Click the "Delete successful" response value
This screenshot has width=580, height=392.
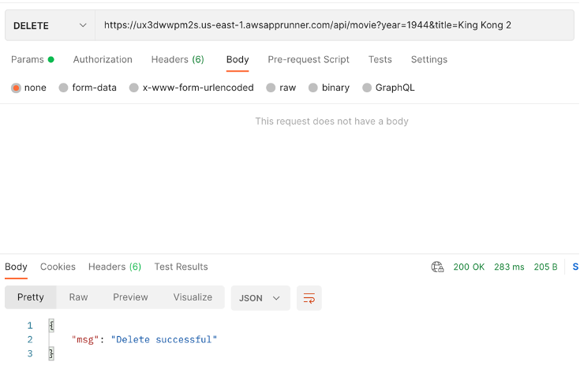[x=164, y=339]
